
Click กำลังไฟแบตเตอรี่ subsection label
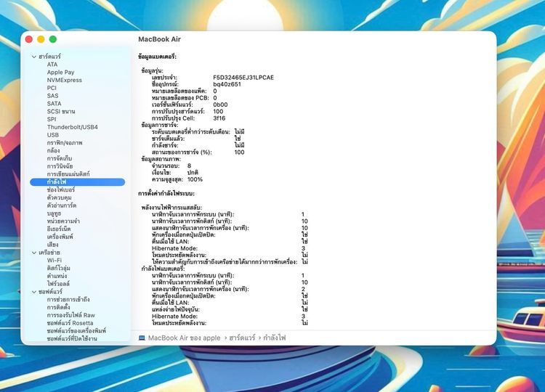pos(163,269)
